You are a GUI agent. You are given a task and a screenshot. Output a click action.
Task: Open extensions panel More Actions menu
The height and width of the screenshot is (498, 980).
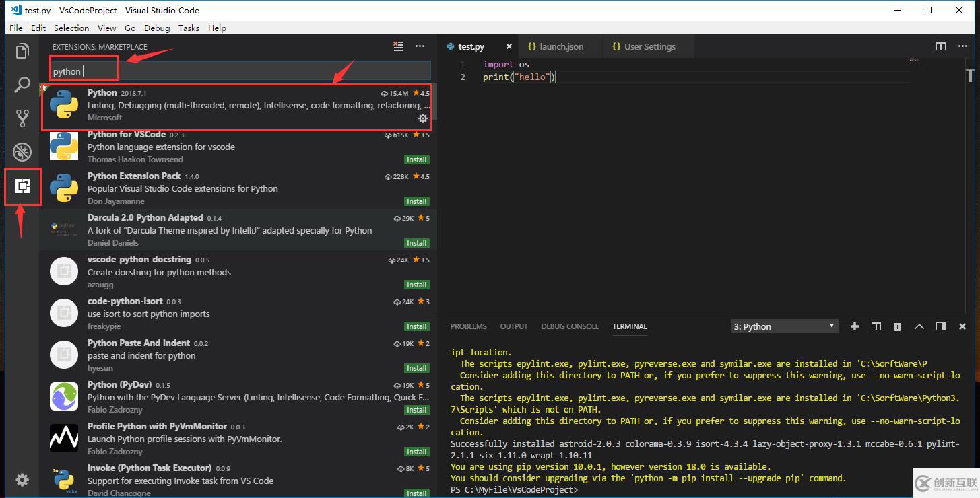tap(420, 46)
